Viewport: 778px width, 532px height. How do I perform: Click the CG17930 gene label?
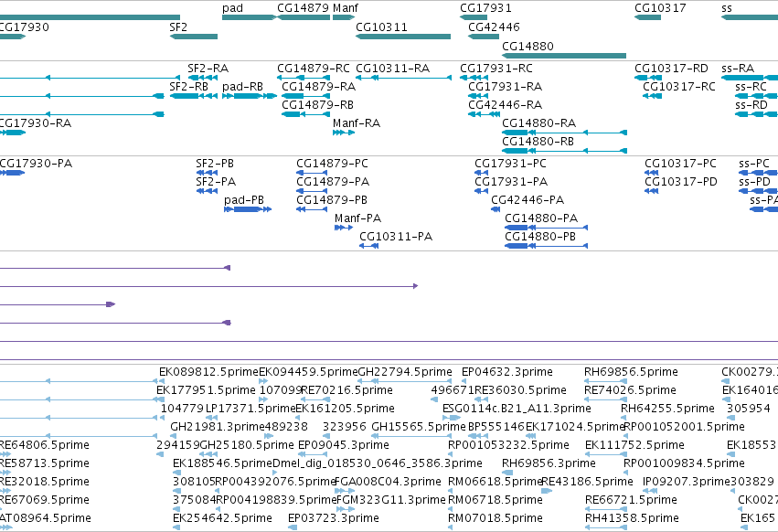click(x=24, y=27)
